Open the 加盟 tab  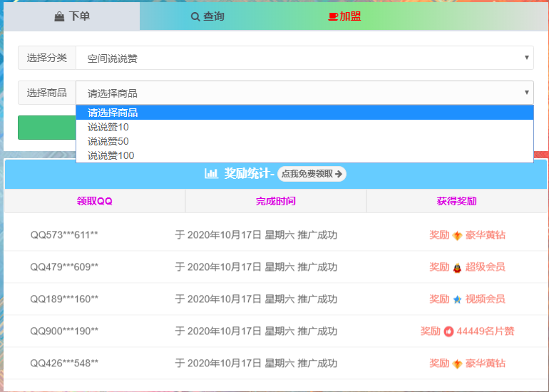(344, 16)
